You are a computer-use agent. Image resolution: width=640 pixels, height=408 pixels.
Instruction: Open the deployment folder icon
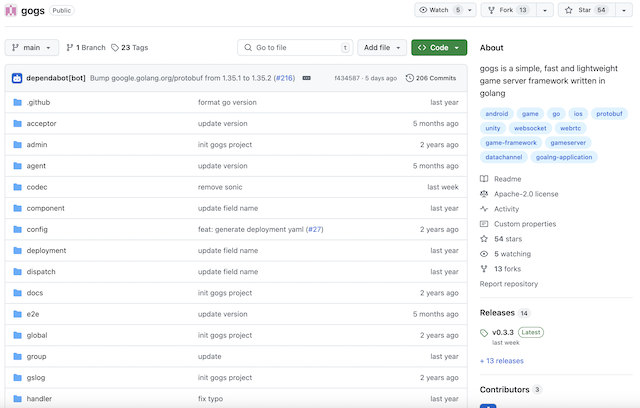click(x=17, y=251)
